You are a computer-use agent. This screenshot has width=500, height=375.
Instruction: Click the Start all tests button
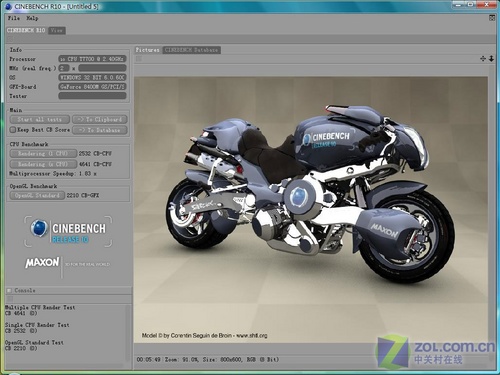40,119
